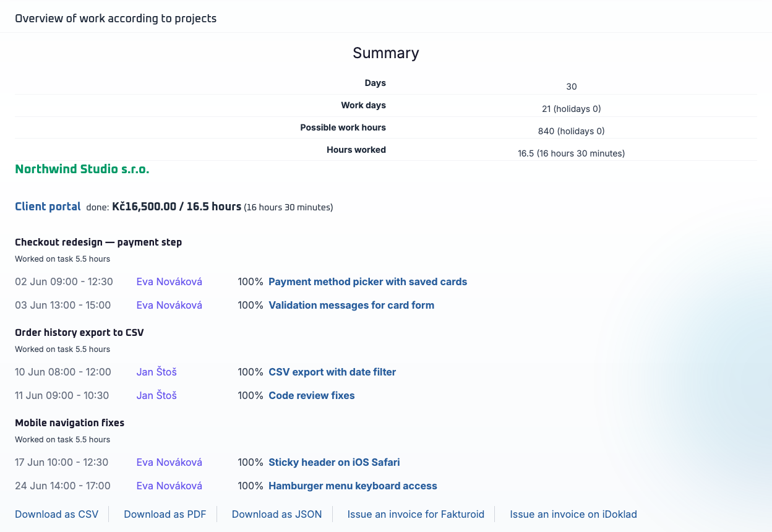Open task Validation messages for card form
Image resolution: width=772 pixels, height=532 pixels.
point(351,305)
